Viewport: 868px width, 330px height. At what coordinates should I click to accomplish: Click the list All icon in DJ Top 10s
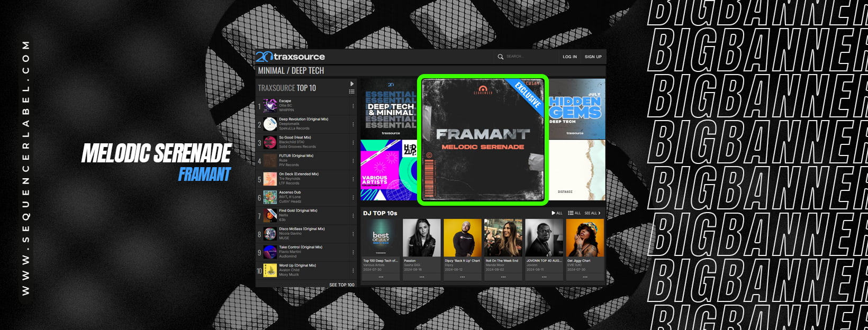[x=571, y=213]
